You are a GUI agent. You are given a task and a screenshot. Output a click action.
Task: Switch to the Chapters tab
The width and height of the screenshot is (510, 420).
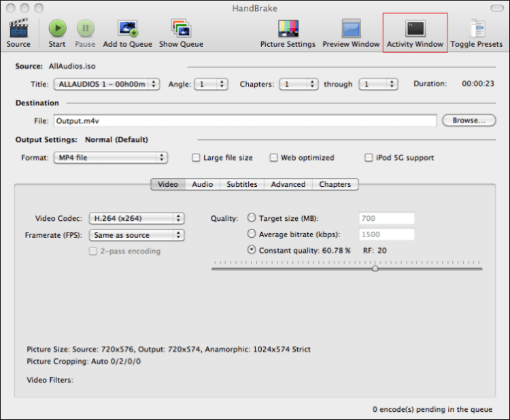pos(335,184)
